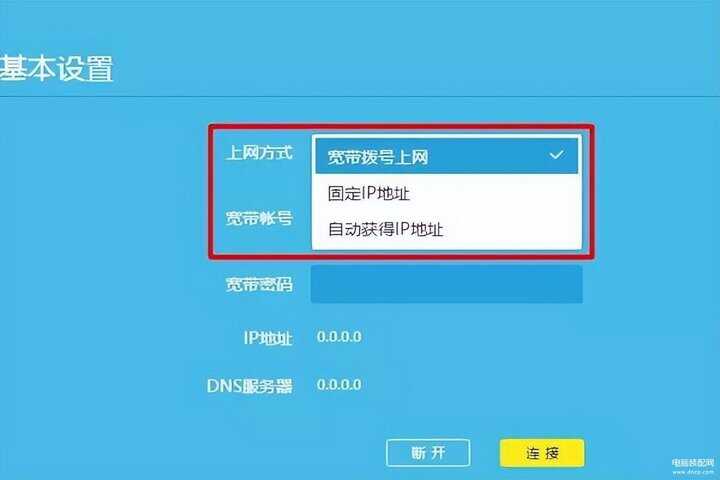Click the DNS服务器 label

point(250,386)
